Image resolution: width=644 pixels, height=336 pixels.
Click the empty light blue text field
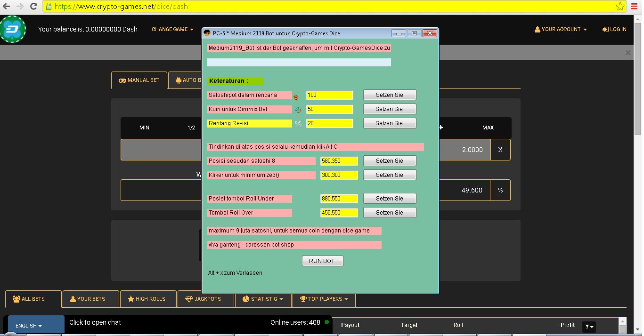(x=299, y=62)
